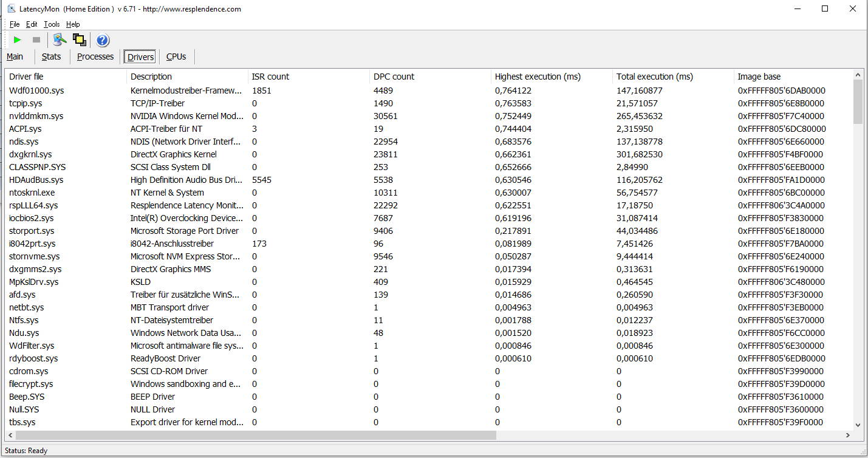The image size is (868, 458).
Task: Switch to the CPUs tab
Action: [176, 56]
